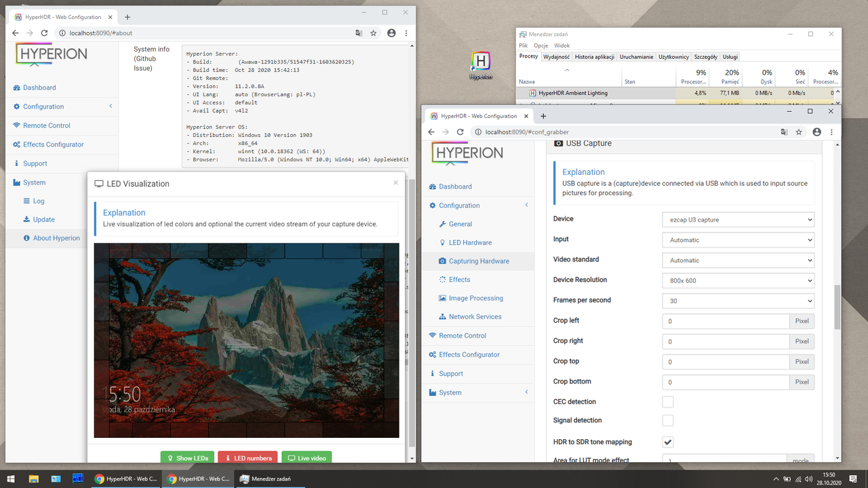The width and height of the screenshot is (868, 488).
Task: Open new tab in the left browser window
Action: (127, 17)
